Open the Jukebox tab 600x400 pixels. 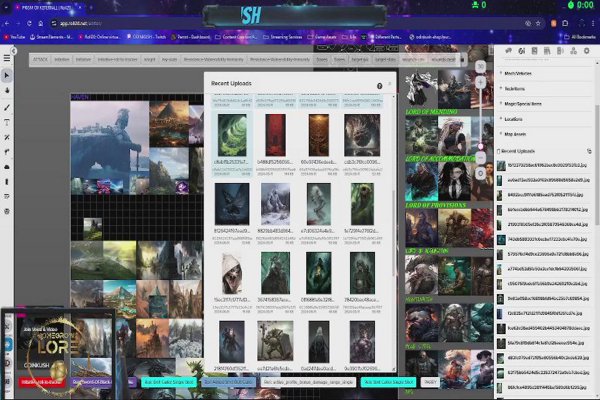[x=560, y=51]
